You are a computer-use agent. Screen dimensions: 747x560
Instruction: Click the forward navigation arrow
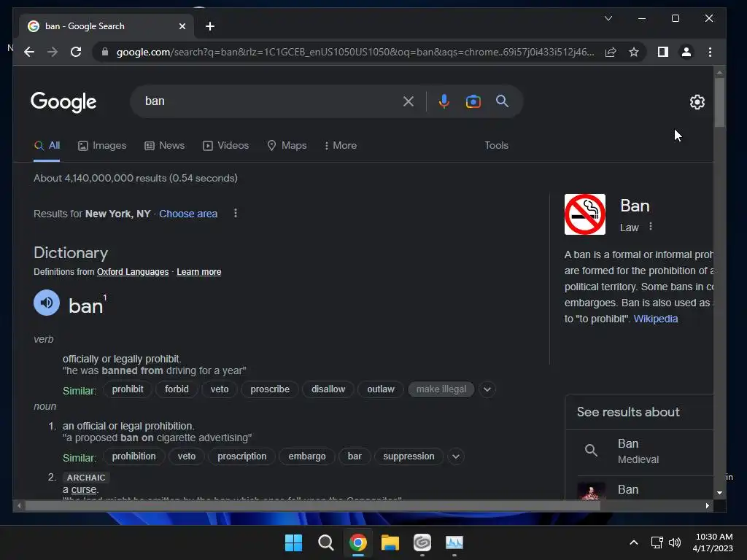coord(53,52)
